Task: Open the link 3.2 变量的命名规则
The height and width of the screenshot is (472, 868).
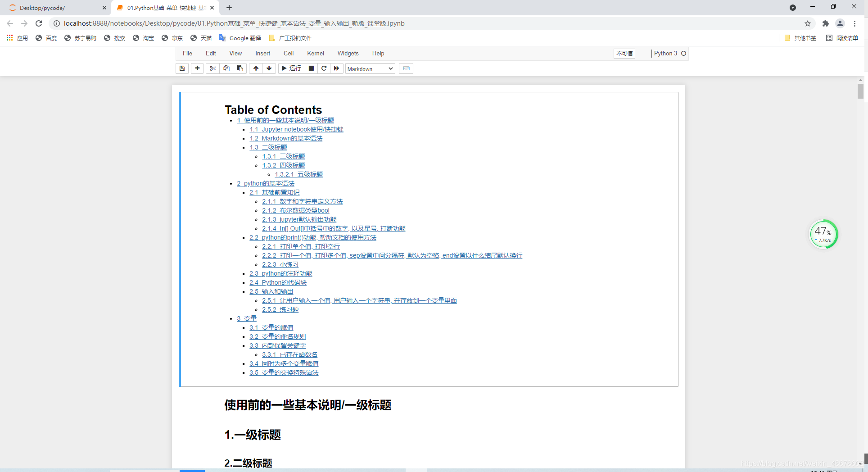Action: [x=277, y=336]
